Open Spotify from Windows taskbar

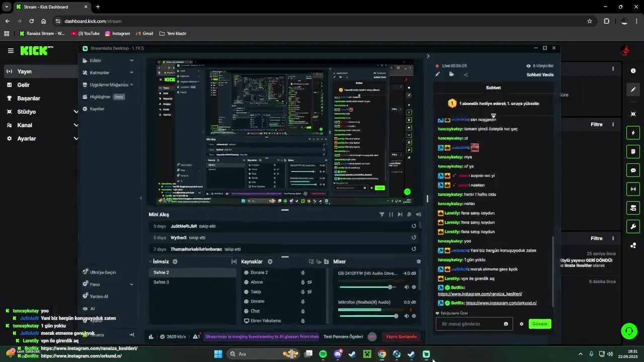coord(323,354)
